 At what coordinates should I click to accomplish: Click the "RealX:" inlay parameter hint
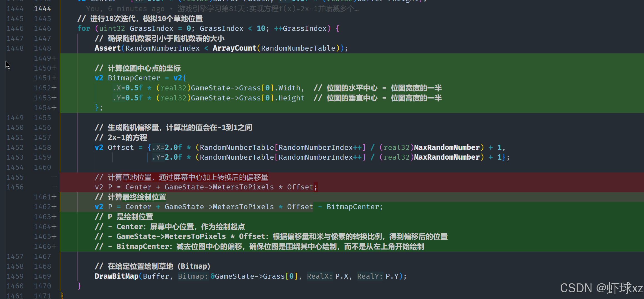[x=319, y=276]
